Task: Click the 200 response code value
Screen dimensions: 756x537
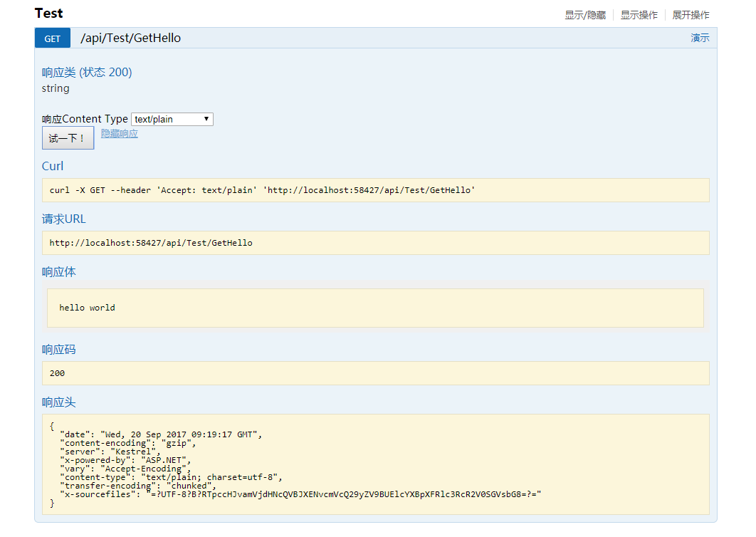Action: tap(58, 373)
